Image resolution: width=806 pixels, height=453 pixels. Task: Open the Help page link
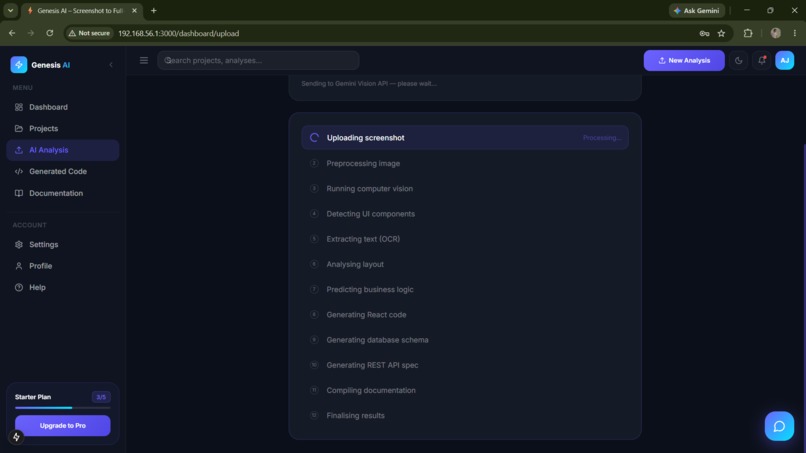(63, 287)
